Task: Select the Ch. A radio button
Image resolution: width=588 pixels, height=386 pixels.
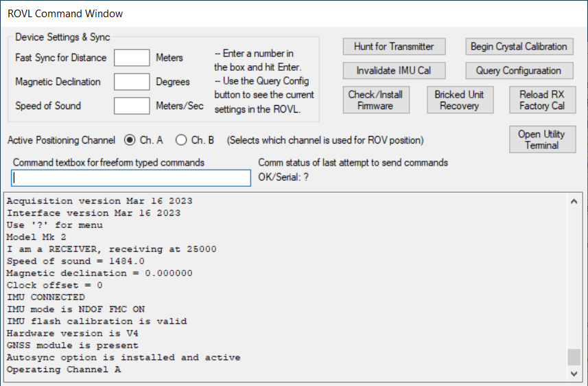Action: coord(130,140)
